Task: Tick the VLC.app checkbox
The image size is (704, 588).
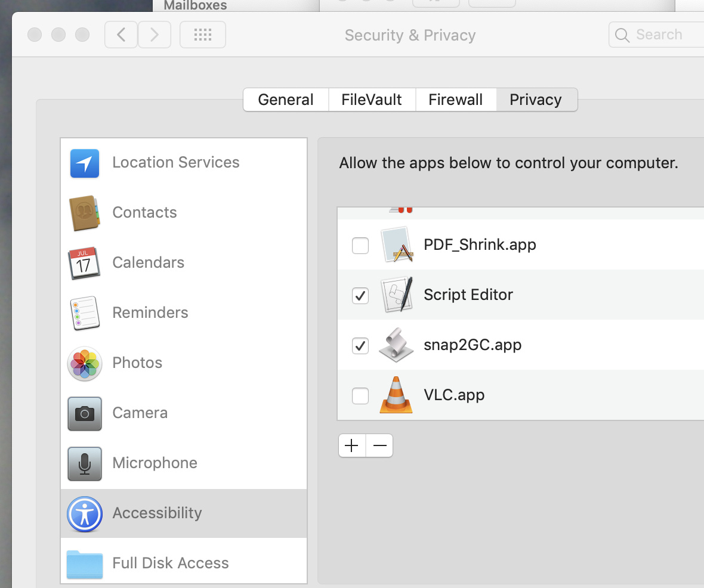Action: (x=360, y=395)
